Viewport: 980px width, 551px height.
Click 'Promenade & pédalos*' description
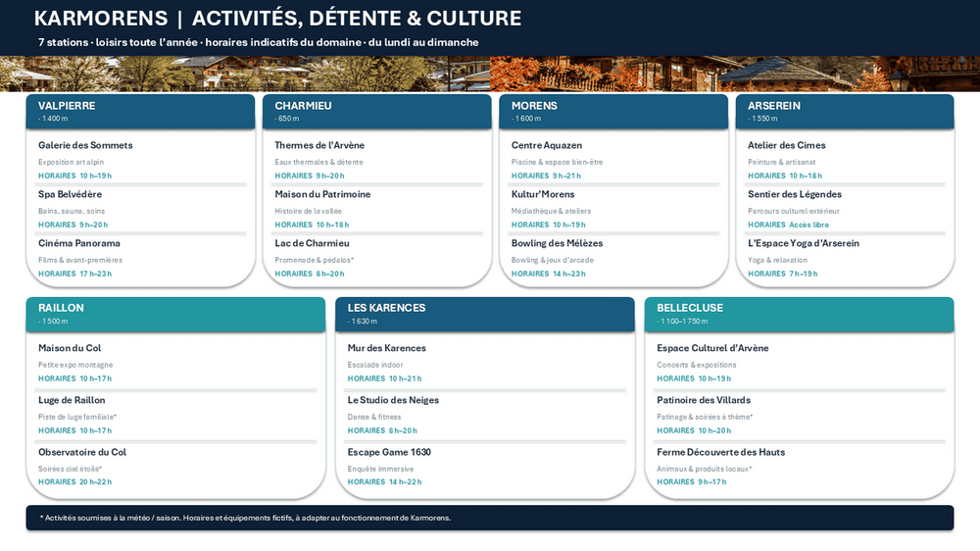click(315, 260)
